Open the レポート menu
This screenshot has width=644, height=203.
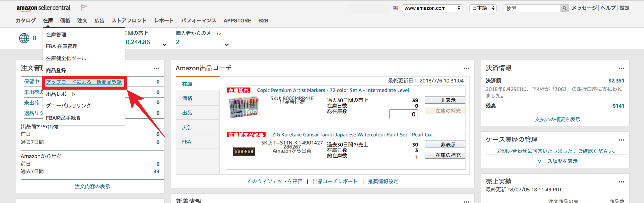(164, 21)
